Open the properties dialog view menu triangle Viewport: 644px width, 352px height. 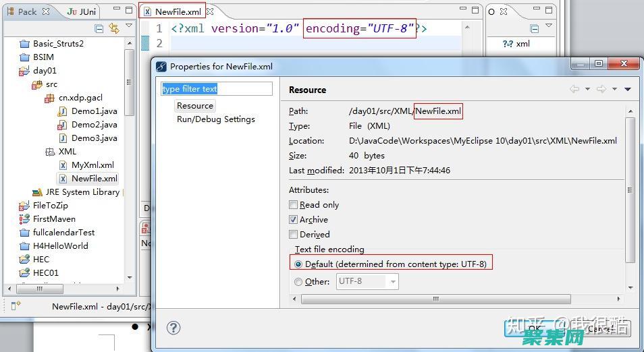[x=627, y=89]
